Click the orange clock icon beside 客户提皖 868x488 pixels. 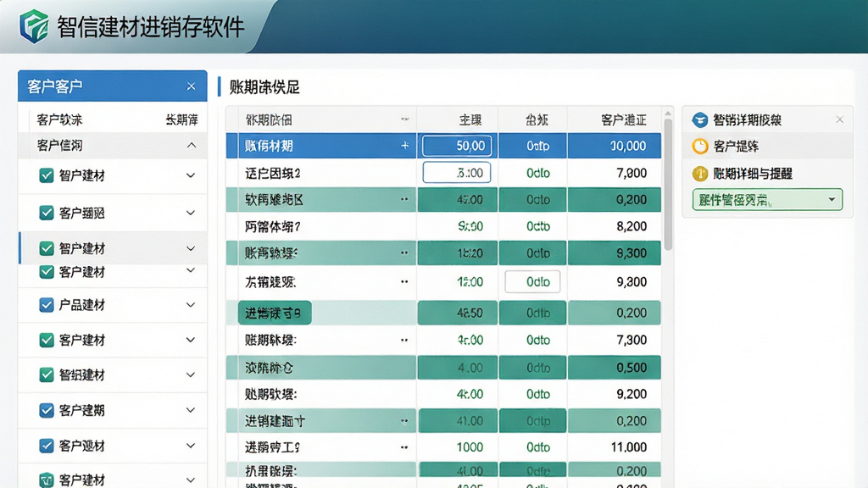point(700,146)
